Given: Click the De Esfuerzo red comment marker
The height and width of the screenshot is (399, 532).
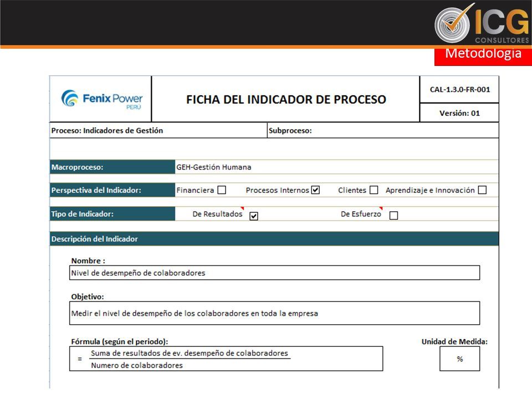Looking at the screenshot, I should point(381,208).
